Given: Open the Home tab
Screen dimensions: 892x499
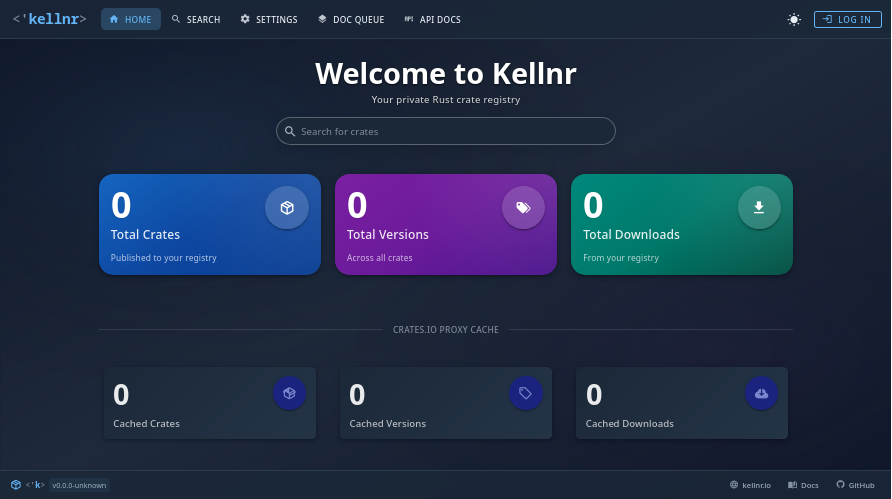Looking at the screenshot, I should click(131, 19).
